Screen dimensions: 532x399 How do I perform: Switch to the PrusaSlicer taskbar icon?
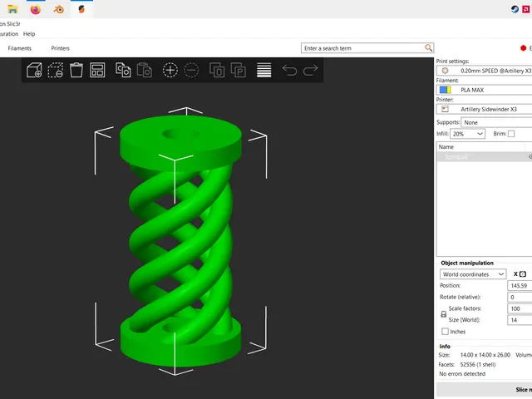click(81, 9)
